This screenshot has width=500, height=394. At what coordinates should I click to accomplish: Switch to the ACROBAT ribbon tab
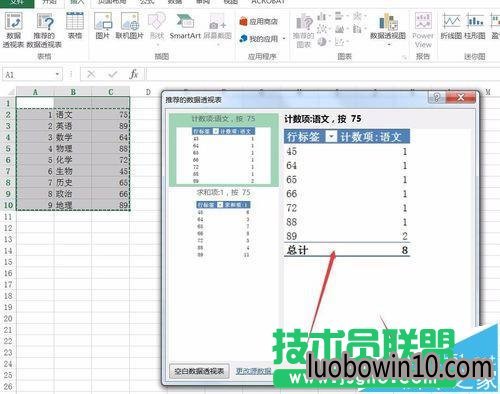[268, 2]
